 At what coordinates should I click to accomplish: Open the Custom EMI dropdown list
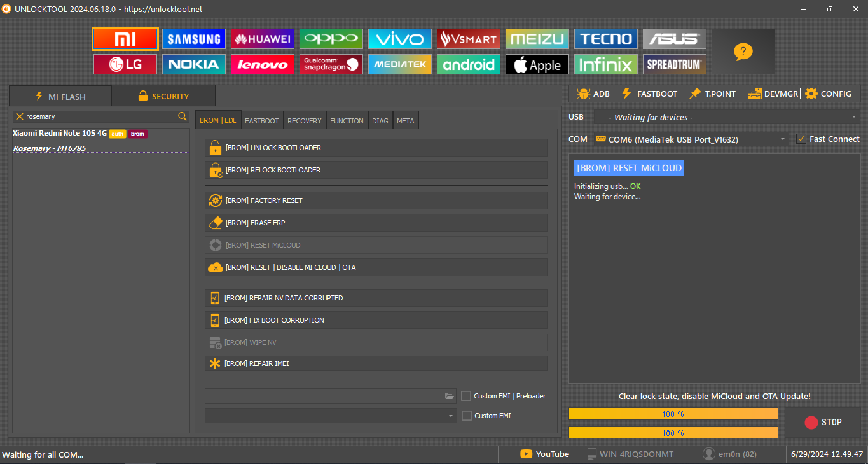coord(331,416)
